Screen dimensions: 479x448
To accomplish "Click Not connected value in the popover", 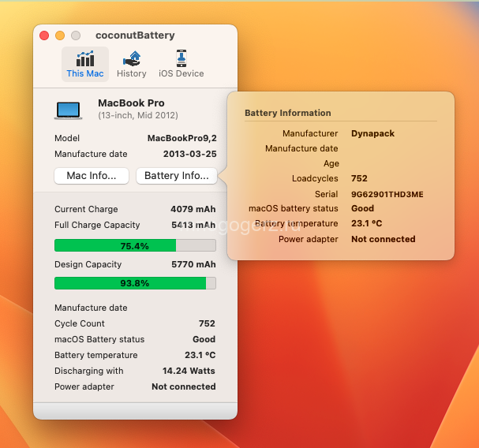I will click(383, 239).
